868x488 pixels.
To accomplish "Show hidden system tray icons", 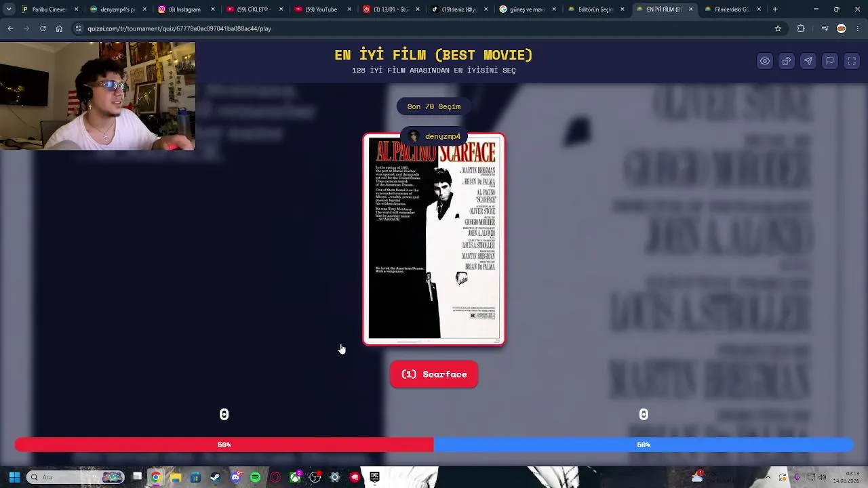I will pos(768,477).
